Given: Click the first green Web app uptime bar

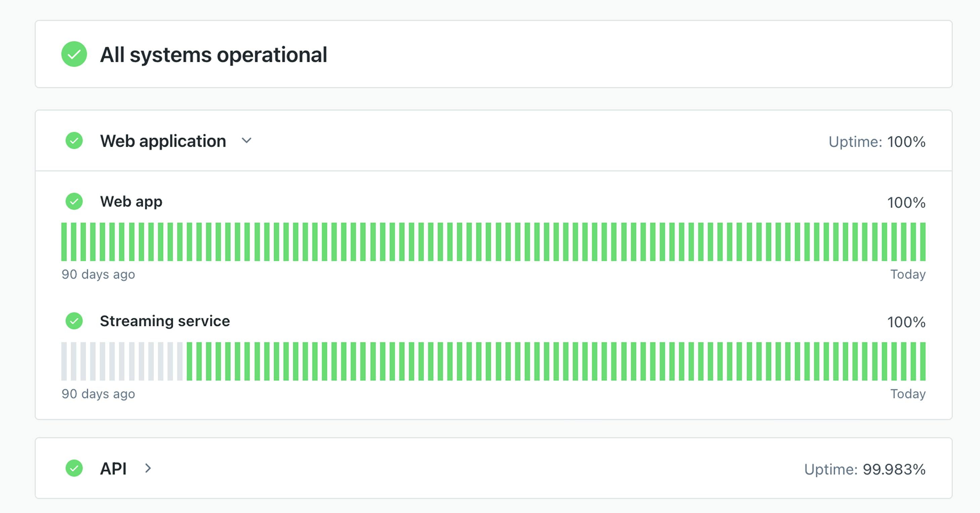Looking at the screenshot, I should pyautogui.click(x=64, y=242).
